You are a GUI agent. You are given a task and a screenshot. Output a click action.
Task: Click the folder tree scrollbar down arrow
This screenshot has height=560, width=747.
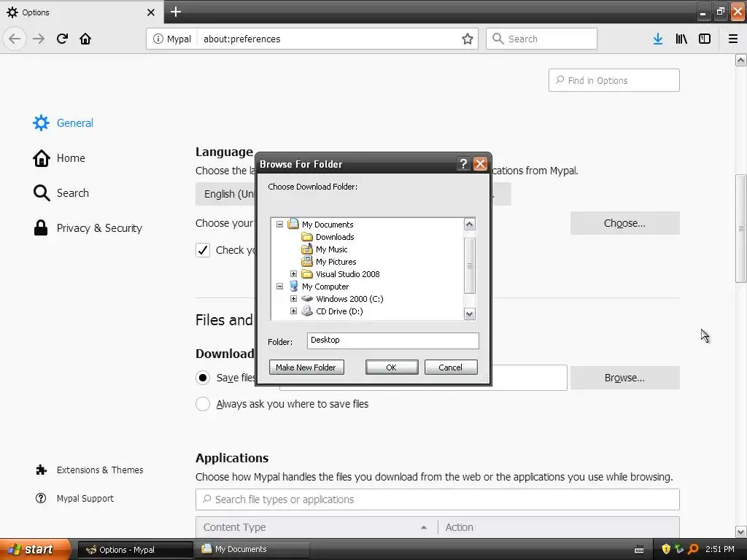click(x=469, y=314)
